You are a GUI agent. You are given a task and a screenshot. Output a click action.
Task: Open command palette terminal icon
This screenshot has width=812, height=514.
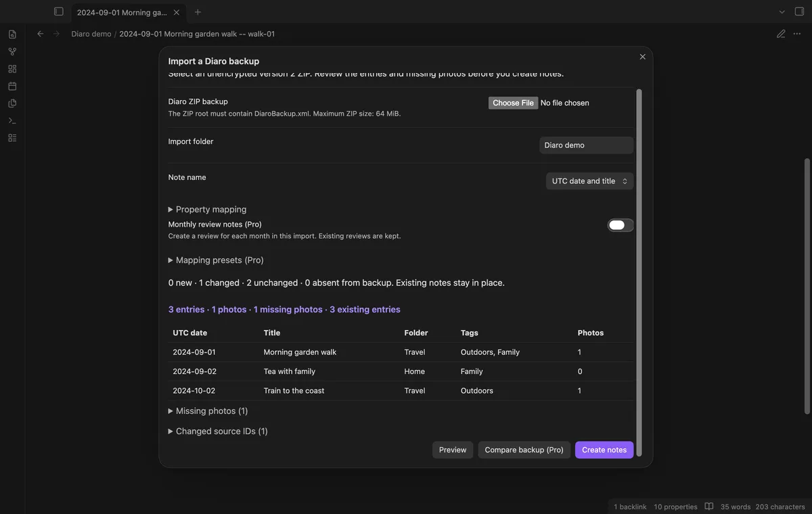point(12,120)
